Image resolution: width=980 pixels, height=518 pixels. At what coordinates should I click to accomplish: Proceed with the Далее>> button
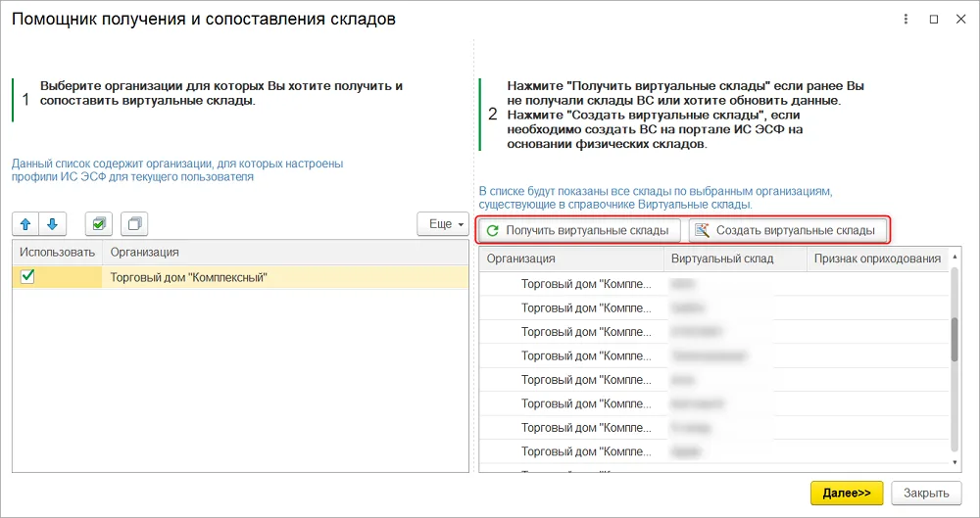(847, 493)
